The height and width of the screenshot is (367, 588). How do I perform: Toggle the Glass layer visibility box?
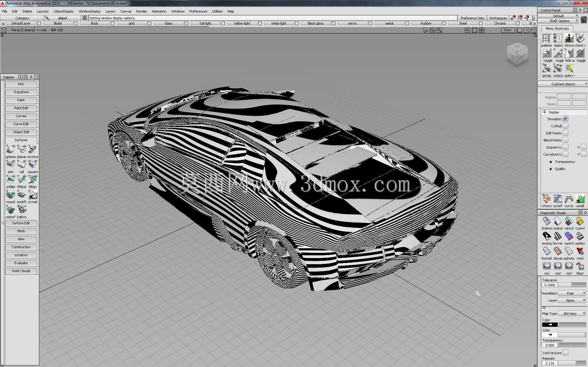186,23
